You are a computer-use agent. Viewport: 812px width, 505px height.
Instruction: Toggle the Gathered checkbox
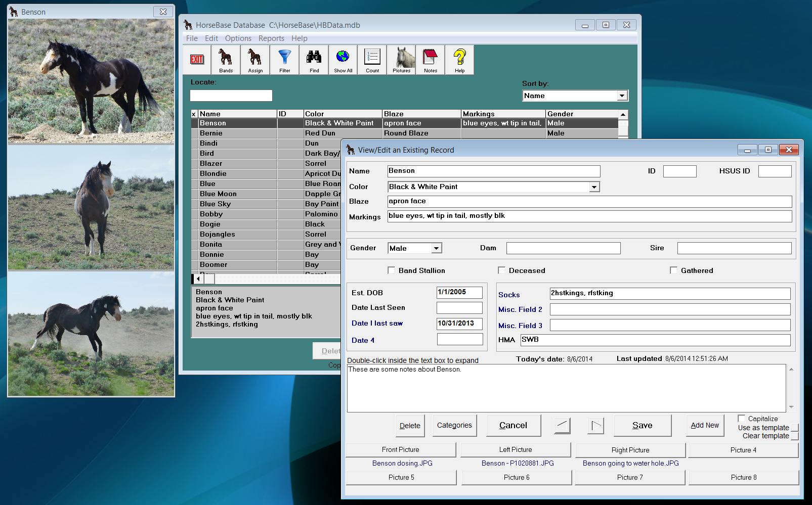click(673, 270)
